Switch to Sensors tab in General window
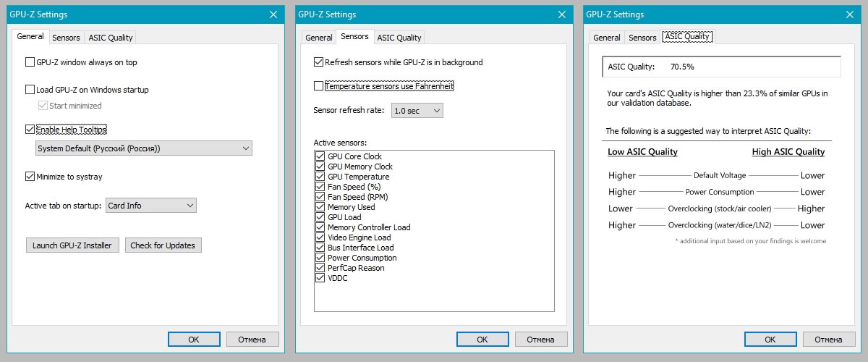This screenshot has width=868, height=362. (x=67, y=38)
